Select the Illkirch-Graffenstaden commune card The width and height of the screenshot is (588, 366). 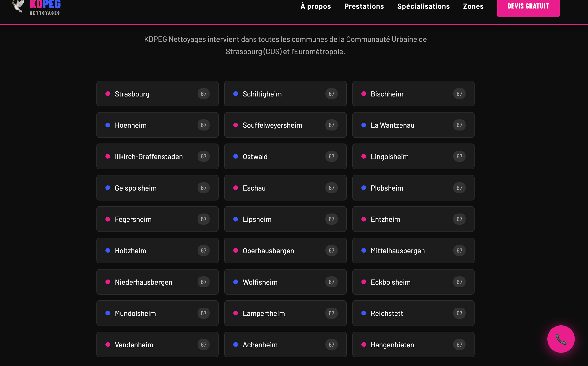(x=158, y=156)
